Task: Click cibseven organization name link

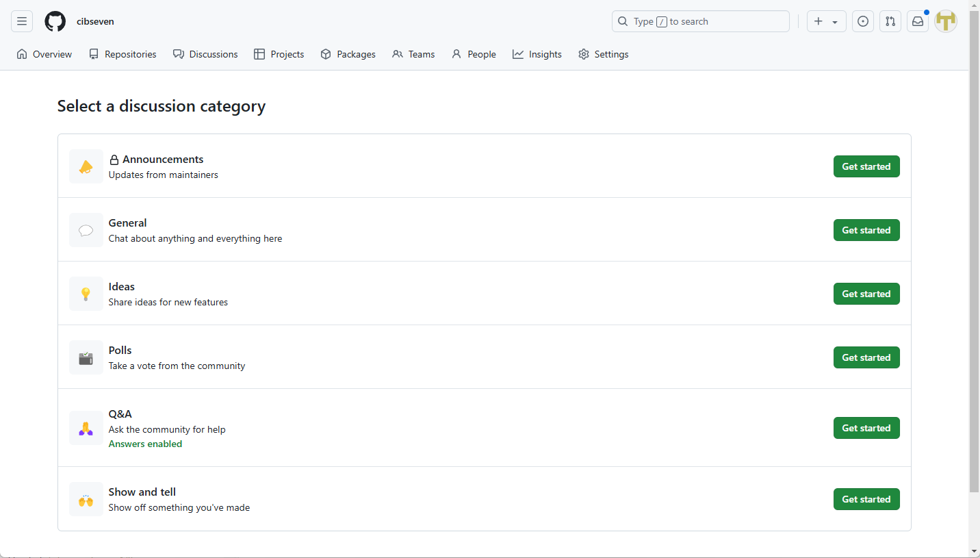Action: [x=94, y=21]
